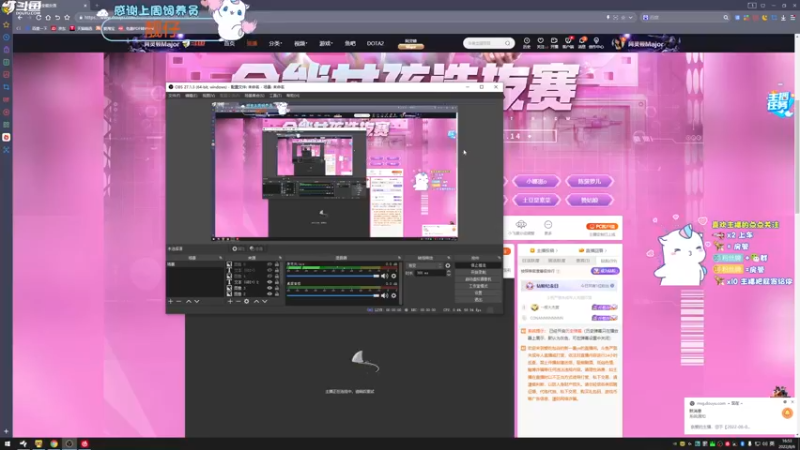Click Douyu 关注 heart icon in header
Screen dimensions: 800x450
click(540, 43)
